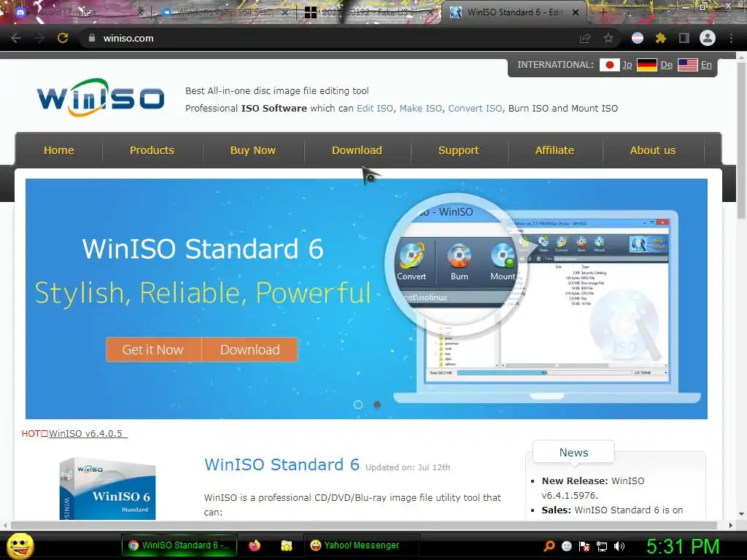
Task: Open the WinISO Standard 6 heading link
Action: pyautogui.click(x=282, y=464)
